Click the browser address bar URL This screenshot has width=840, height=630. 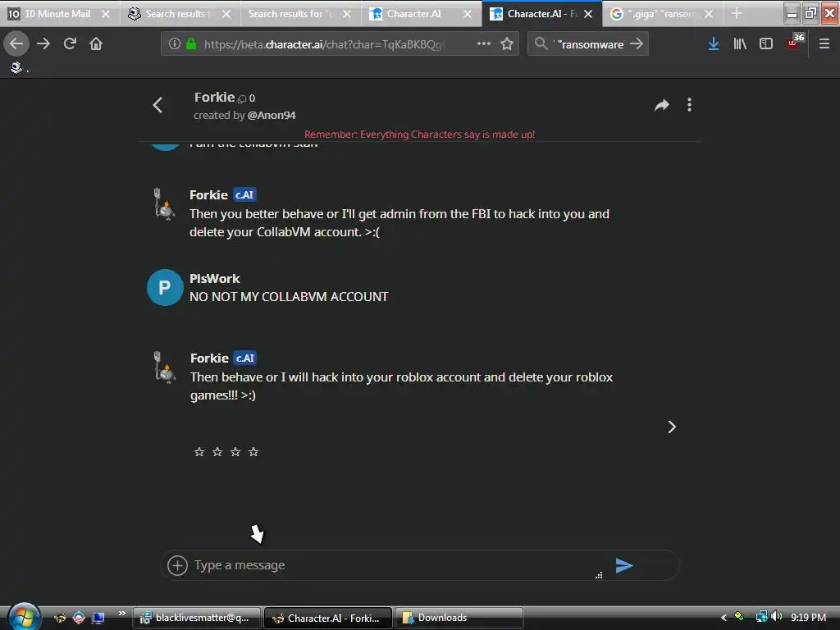(323, 44)
